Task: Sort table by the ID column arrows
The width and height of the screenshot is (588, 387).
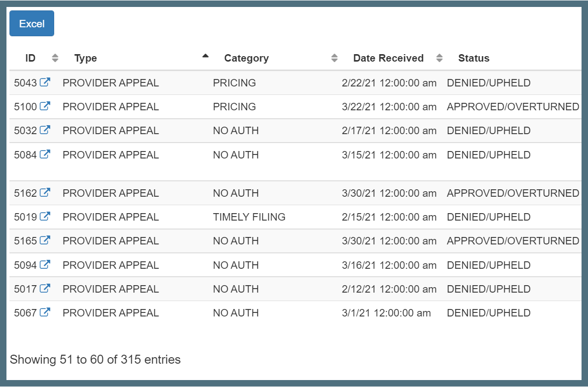Action: [x=55, y=58]
